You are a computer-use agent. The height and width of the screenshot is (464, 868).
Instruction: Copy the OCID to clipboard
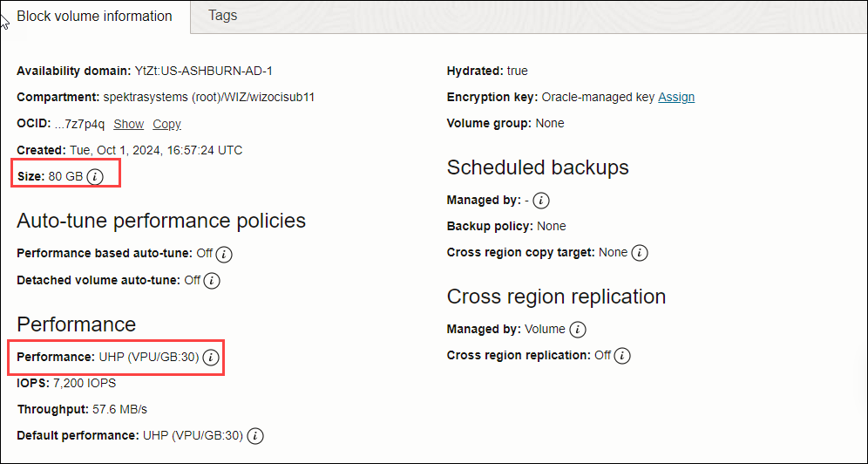pos(166,124)
